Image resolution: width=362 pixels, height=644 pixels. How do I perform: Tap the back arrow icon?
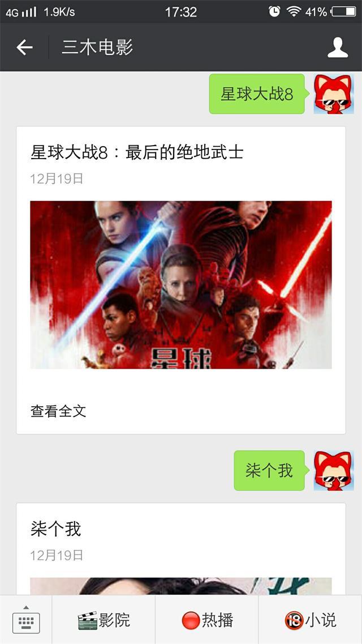pos(24,48)
